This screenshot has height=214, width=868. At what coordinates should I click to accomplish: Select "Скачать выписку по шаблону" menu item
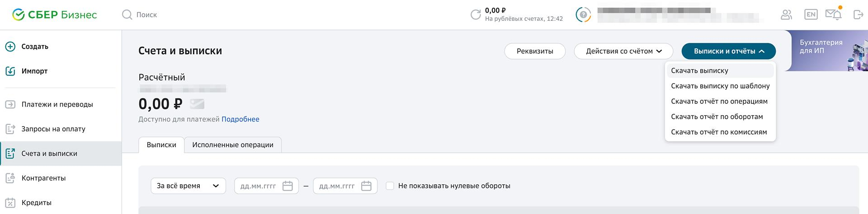click(x=720, y=86)
